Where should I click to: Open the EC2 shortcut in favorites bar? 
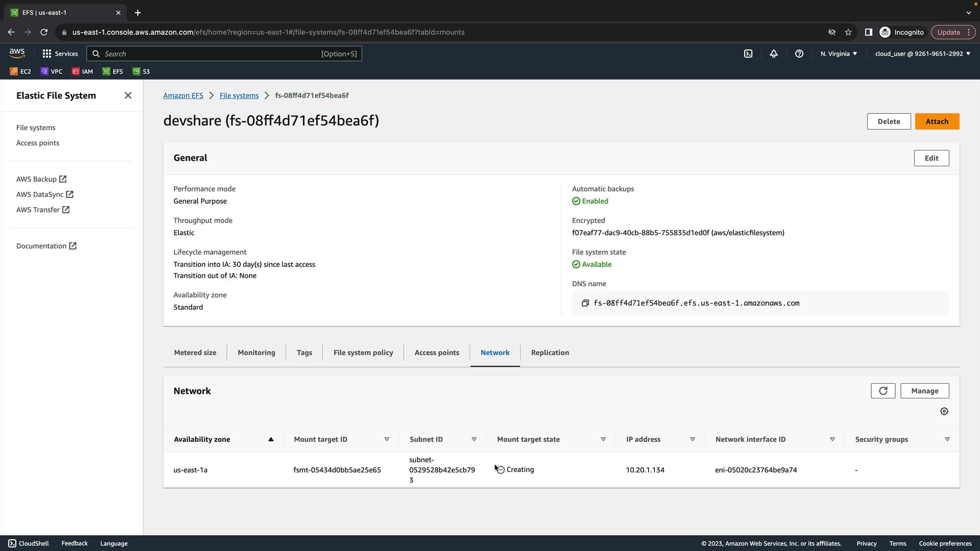click(20, 71)
